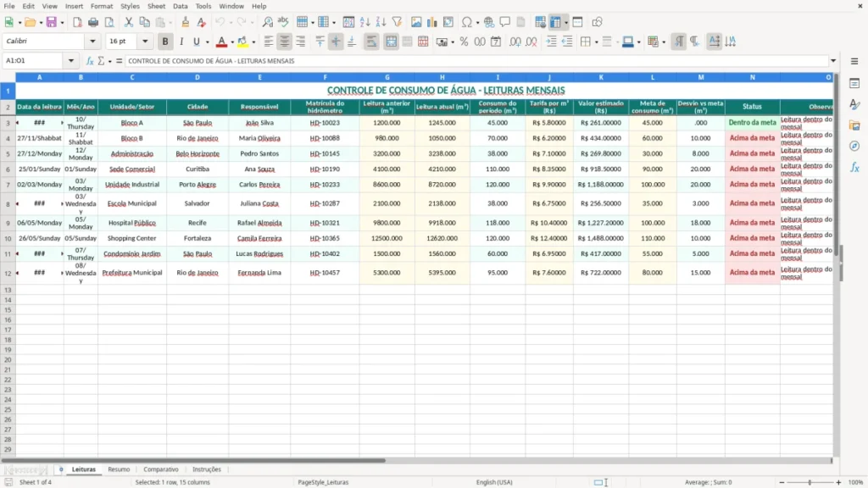Click zoom in plus button

[838, 482]
